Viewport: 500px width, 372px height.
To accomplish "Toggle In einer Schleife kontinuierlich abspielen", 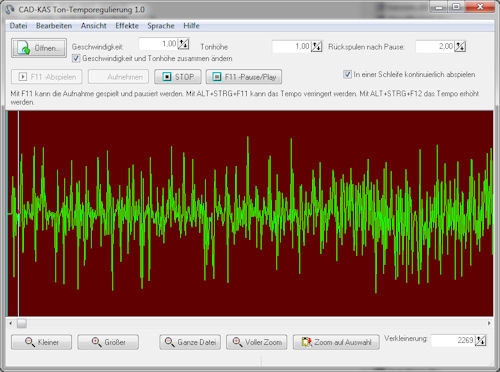I will pyautogui.click(x=347, y=74).
